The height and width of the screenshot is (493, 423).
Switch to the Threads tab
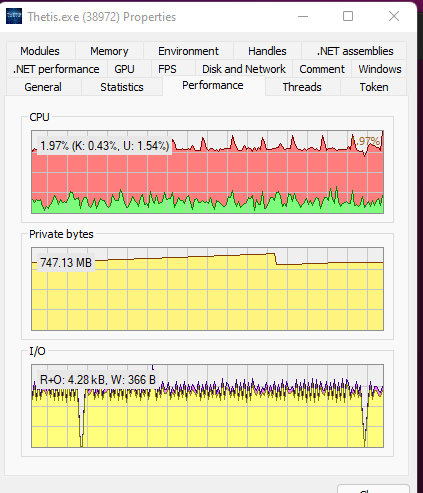pyautogui.click(x=302, y=87)
